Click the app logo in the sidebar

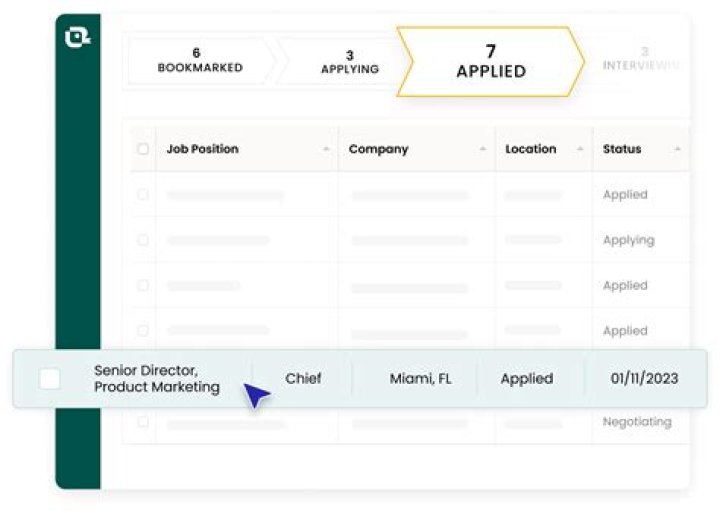click(x=78, y=37)
